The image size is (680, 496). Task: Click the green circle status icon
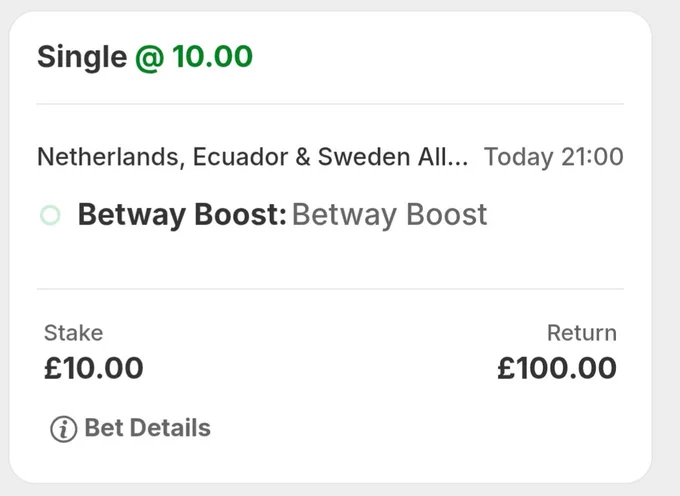click(50, 215)
